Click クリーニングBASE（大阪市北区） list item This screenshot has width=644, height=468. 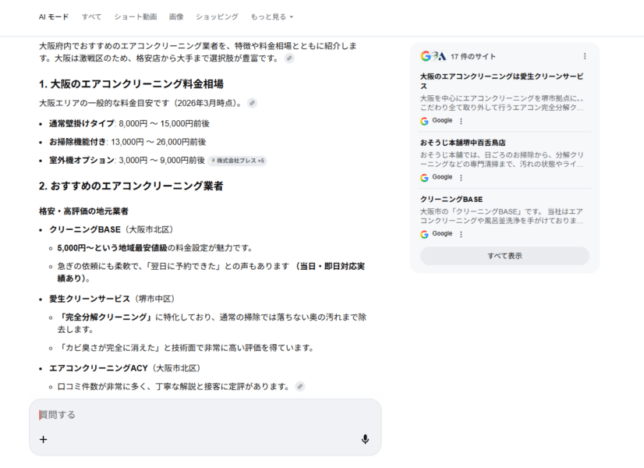(x=112, y=230)
